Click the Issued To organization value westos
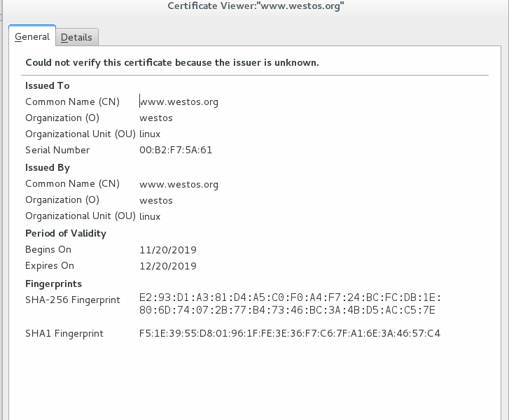Screen dimensions: 509x420 156,118
